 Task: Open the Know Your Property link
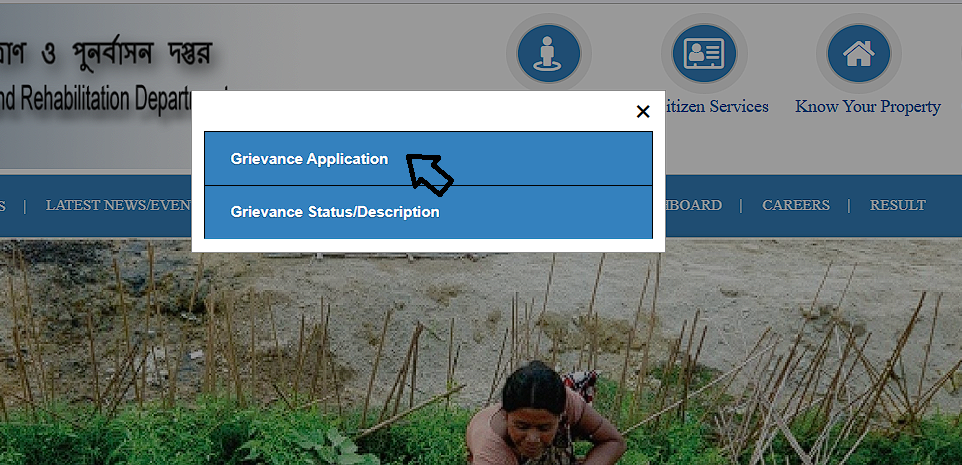[x=868, y=107]
